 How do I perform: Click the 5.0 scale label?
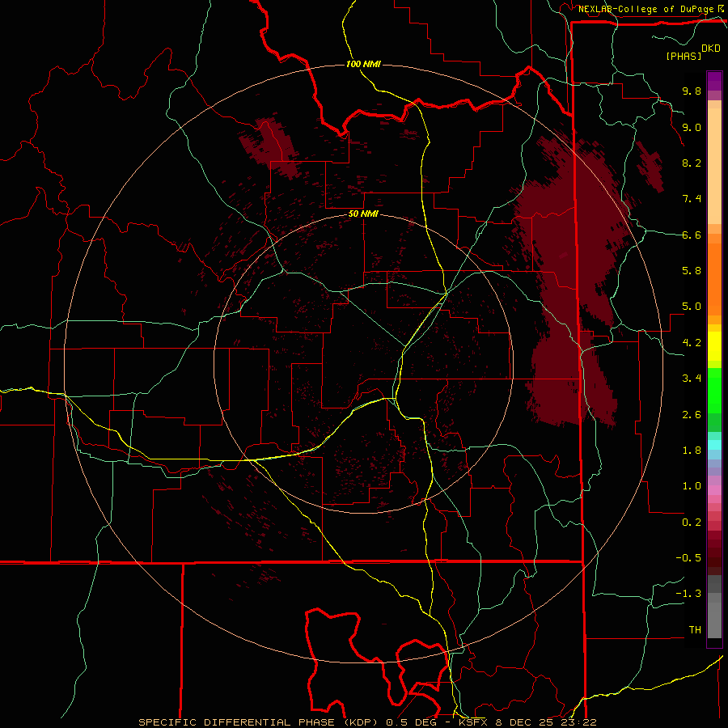692,307
